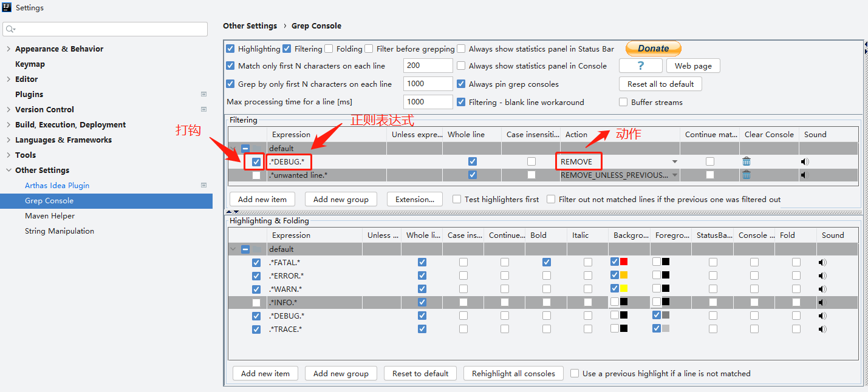The height and width of the screenshot is (392, 868).
Task: Click the Rehighlight all consoles button
Action: 513,373
